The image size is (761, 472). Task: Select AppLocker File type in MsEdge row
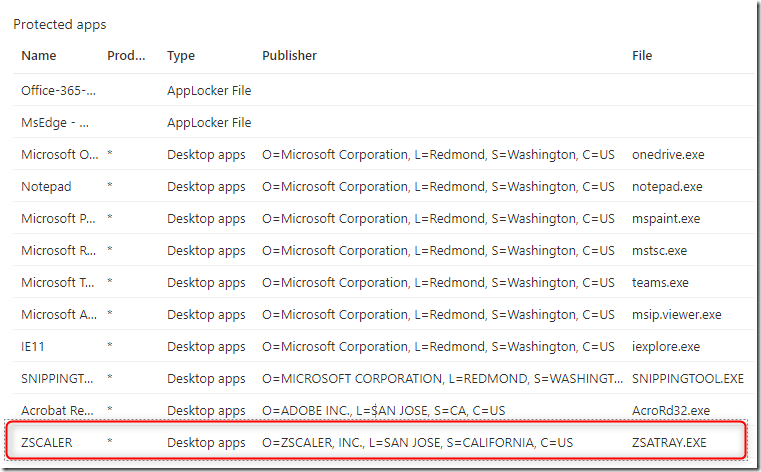209,123
